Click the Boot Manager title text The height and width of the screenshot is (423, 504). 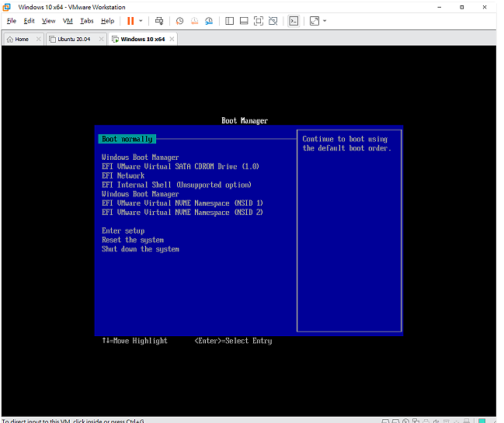245,121
